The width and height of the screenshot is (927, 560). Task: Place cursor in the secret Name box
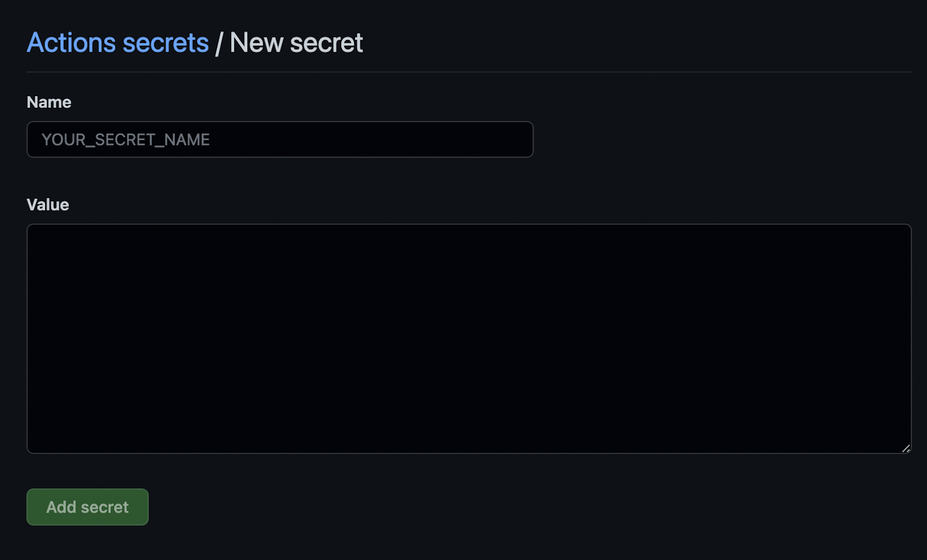(x=280, y=140)
